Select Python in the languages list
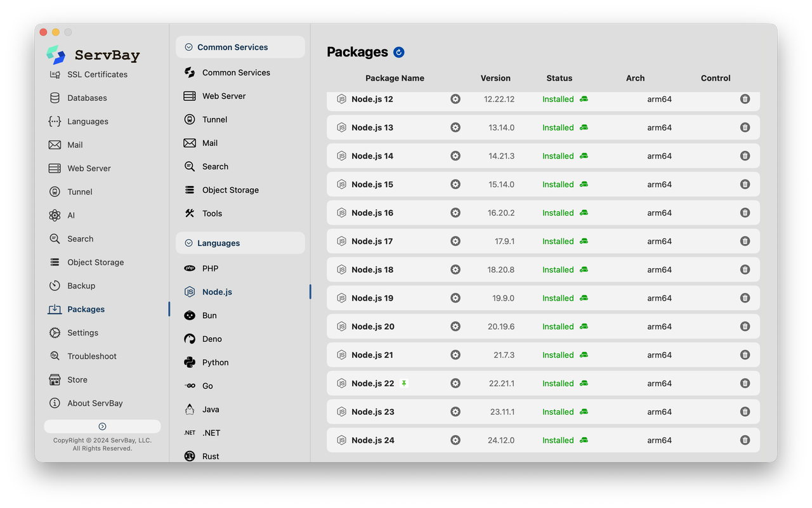The image size is (812, 508). (x=215, y=362)
